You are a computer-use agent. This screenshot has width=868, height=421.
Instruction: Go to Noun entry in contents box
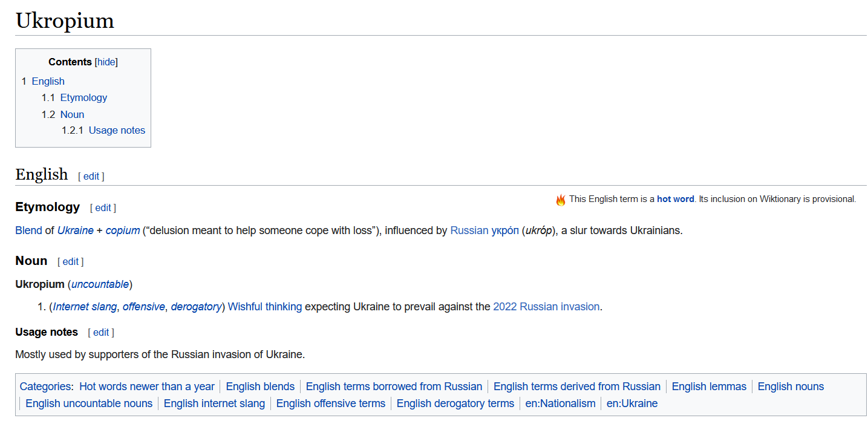[72, 114]
